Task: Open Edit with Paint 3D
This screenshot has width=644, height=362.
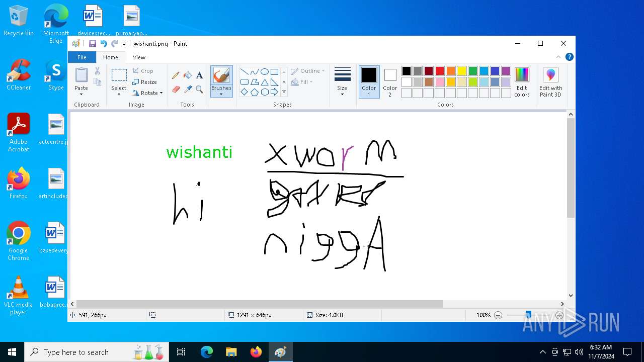Action: (550, 82)
